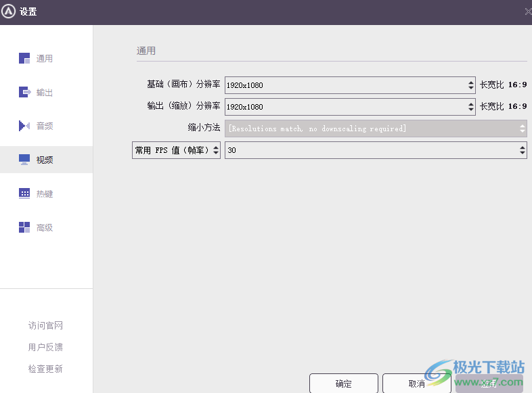Image resolution: width=532 pixels, height=393 pixels.
Task: Click the 通用 section heading
Action: [x=146, y=51]
